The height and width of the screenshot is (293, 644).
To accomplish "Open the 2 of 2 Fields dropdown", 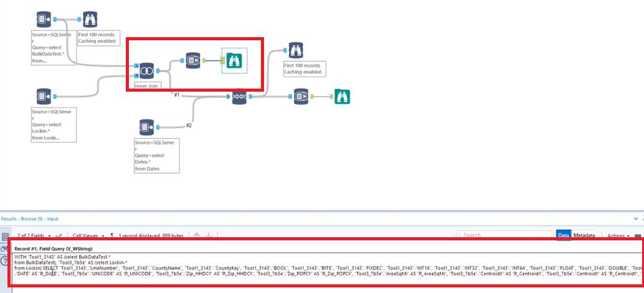I will coord(35,235).
